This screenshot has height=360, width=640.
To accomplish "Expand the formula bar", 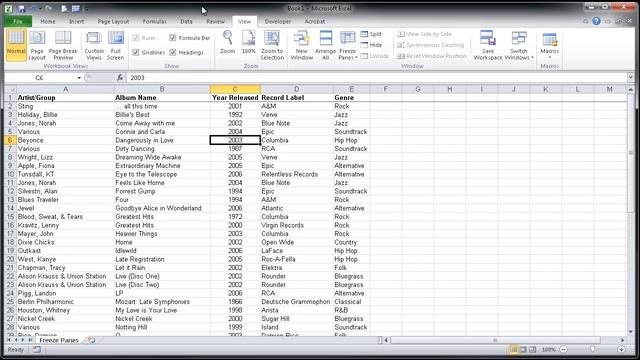I will [631, 77].
